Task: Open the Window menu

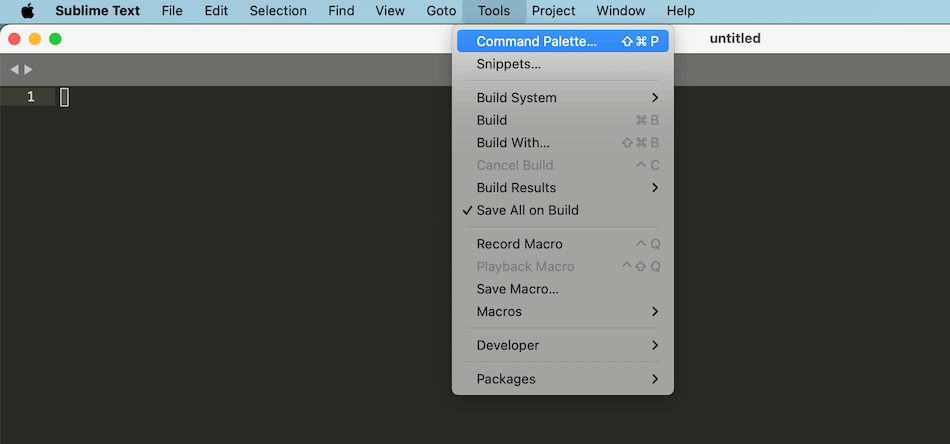Action: pyautogui.click(x=620, y=11)
